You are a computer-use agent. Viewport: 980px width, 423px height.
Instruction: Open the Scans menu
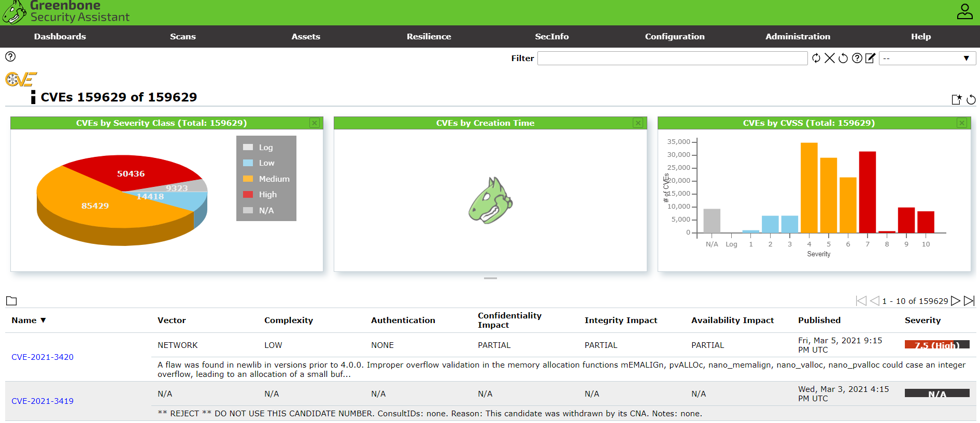click(183, 37)
